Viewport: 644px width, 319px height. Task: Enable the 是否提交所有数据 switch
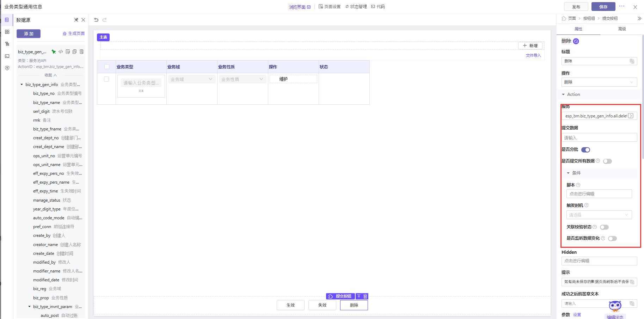(x=607, y=161)
